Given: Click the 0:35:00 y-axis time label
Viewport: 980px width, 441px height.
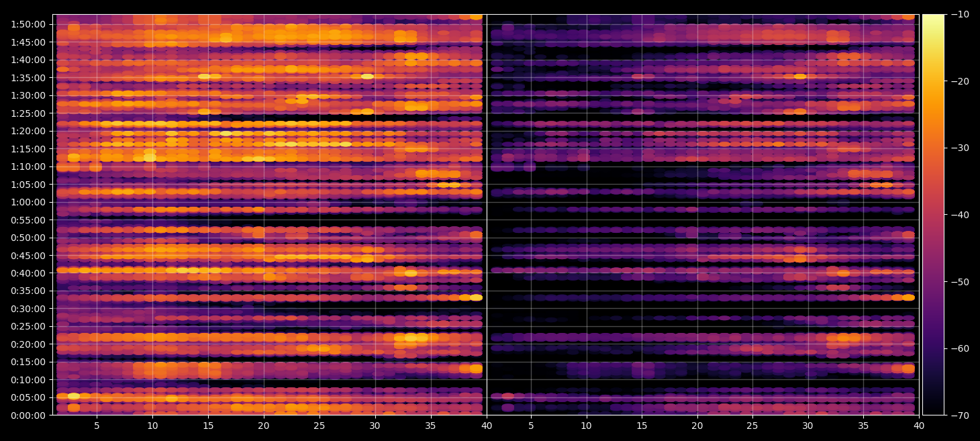Looking at the screenshot, I should [x=28, y=291].
